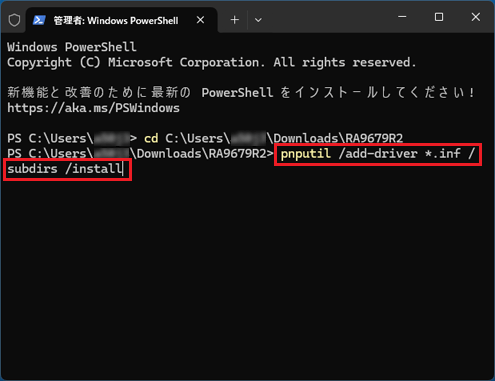Minimize the terminal window
Screen dimensions: 495x381
[x=402, y=17]
